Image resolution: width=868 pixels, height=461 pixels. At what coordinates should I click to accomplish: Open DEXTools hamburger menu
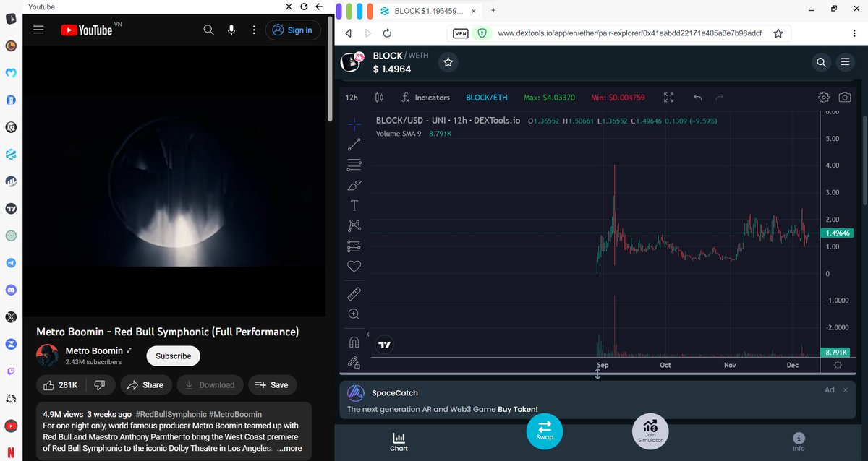coord(845,62)
